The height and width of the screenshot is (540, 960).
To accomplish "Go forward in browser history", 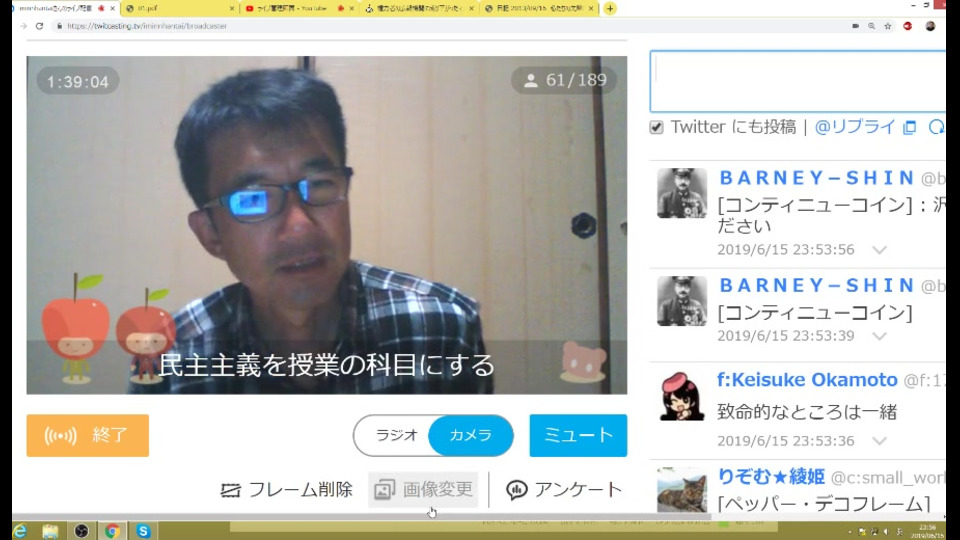I will [x=23, y=26].
